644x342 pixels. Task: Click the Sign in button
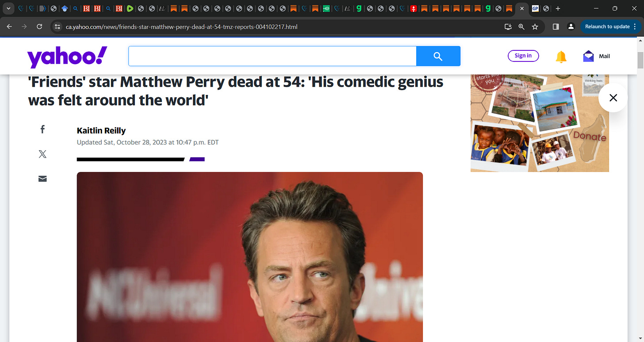pos(523,56)
